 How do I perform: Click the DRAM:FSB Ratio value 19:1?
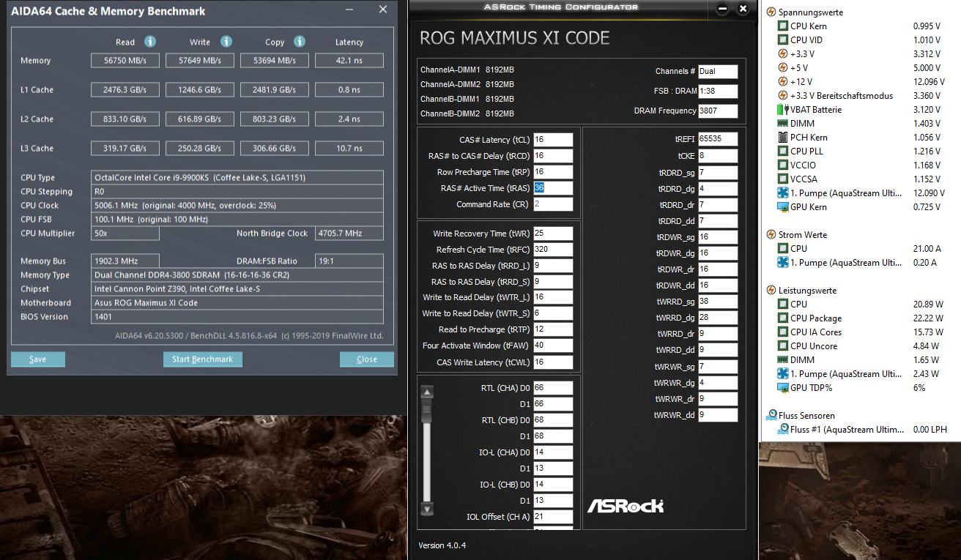tap(349, 261)
